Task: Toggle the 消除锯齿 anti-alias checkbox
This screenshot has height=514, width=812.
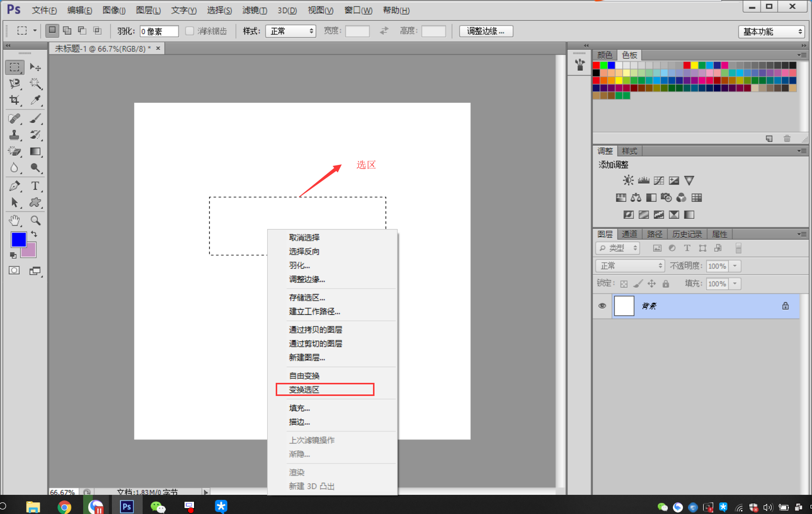Action: [190, 31]
